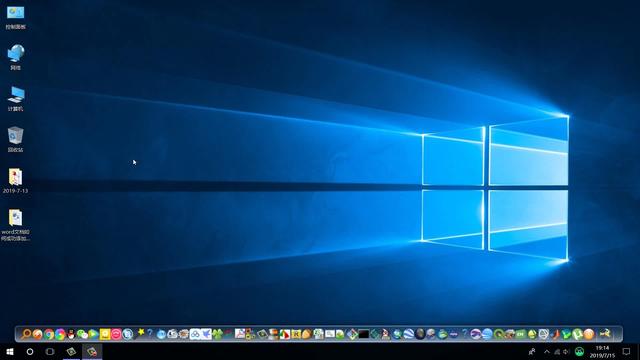640x360 pixels.
Task: Open the People icon on taskbar
Action: 531,351
